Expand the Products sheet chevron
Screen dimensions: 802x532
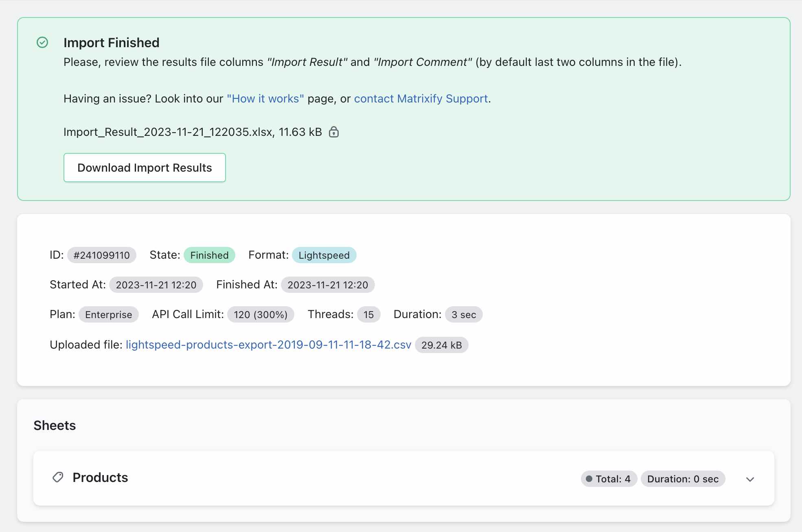click(x=750, y=479)
